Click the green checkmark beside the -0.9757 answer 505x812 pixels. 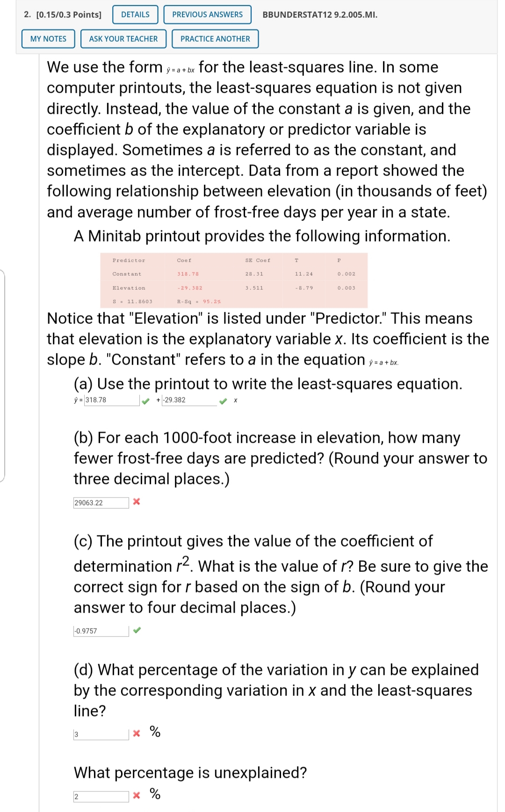click(137, 630)
